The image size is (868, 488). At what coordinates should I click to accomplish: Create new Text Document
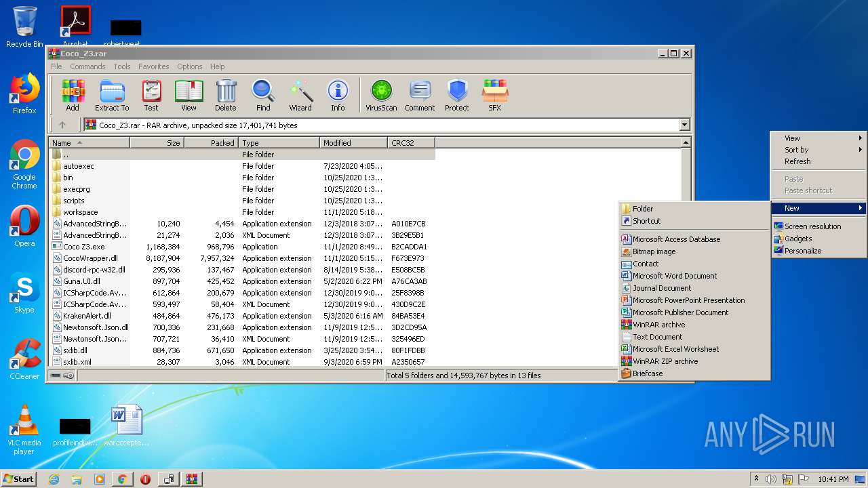pyautogui.click(x=694, y=337)
